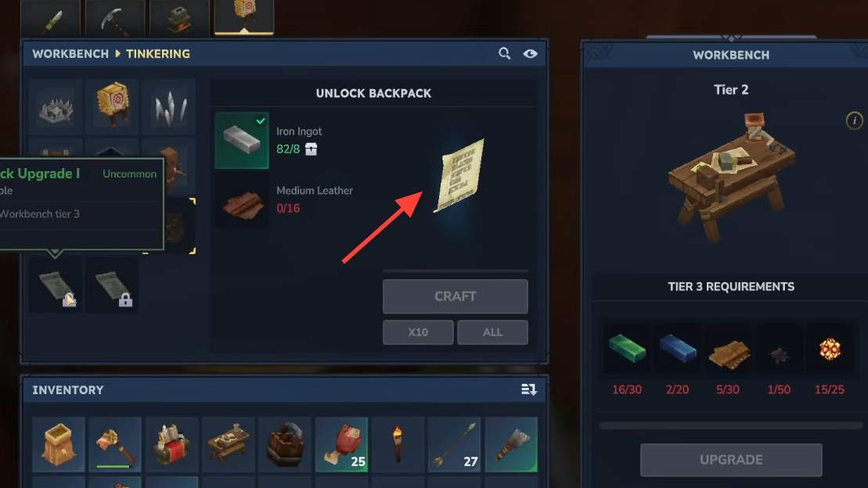Click the ALL craft button
The image size is (868, 488).
pos(492,332)
